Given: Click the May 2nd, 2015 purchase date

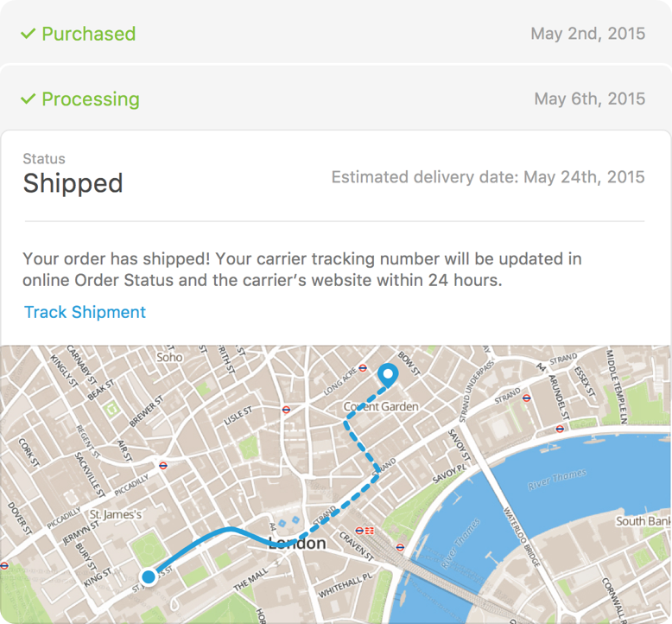Looking at the screenshot, I should tap(587, 34).
